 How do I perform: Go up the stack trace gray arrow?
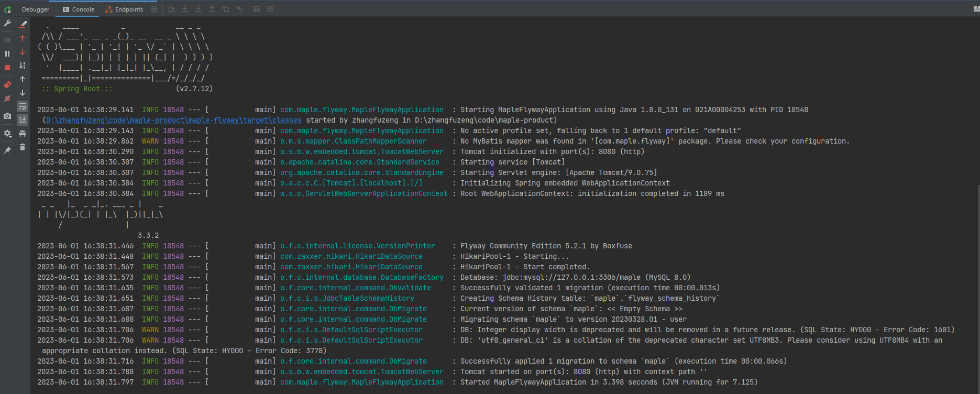[x=23, y=79]
